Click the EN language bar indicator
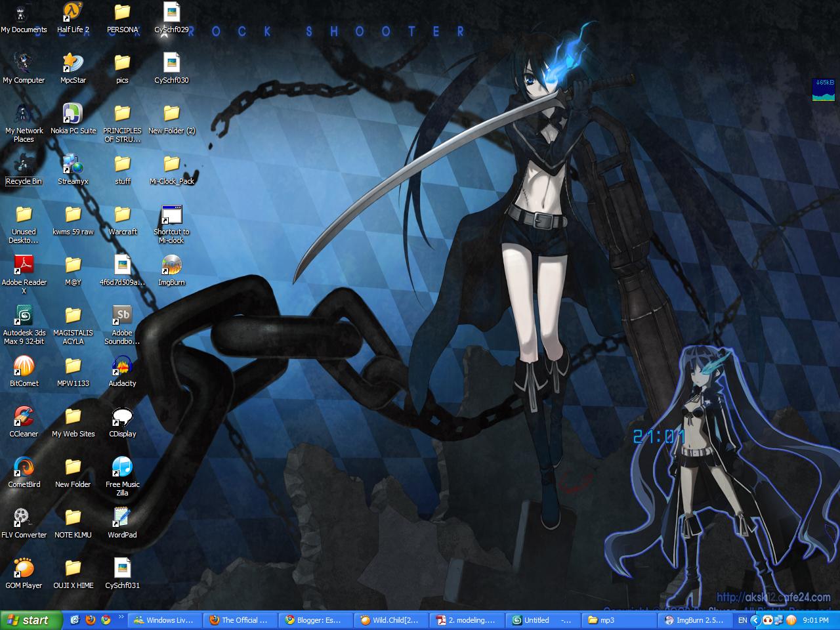This screenshot has height=630, width=840. coord(742,620)
